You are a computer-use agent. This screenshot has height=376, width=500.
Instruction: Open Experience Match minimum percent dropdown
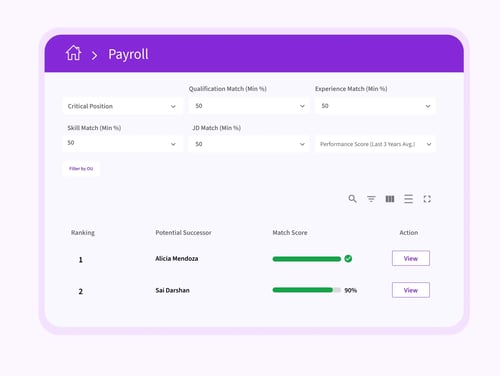point(375,106)
